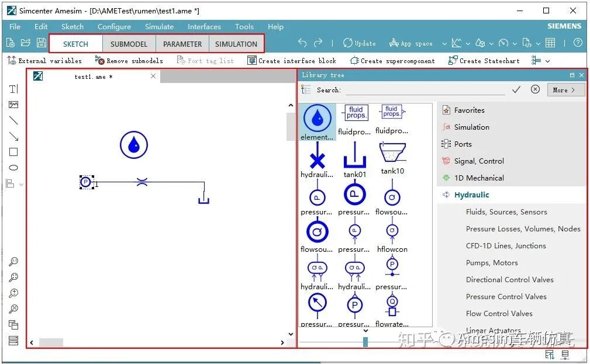Open App space
Image resolution: width=590 pixels, height=364 pixels.
[x=411, y=43]
